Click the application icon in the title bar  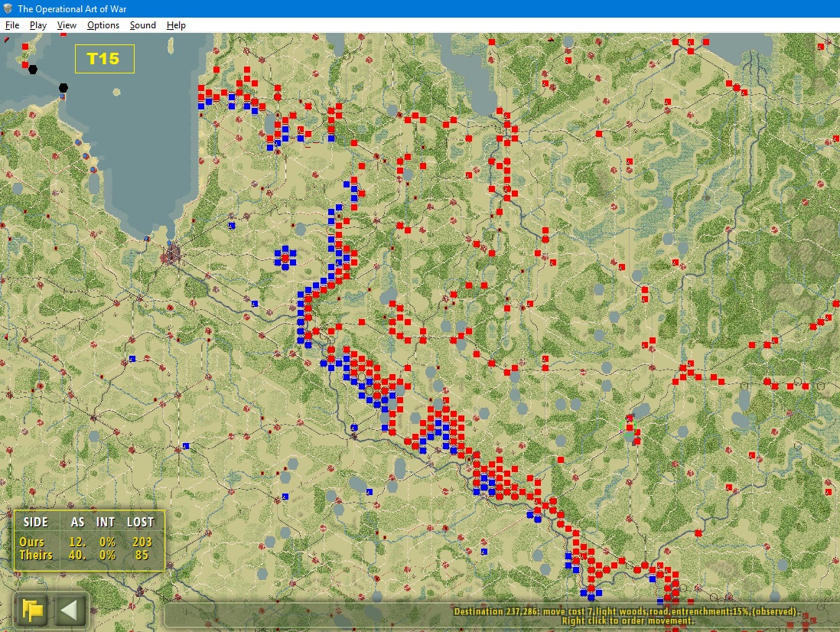point(8,8)
